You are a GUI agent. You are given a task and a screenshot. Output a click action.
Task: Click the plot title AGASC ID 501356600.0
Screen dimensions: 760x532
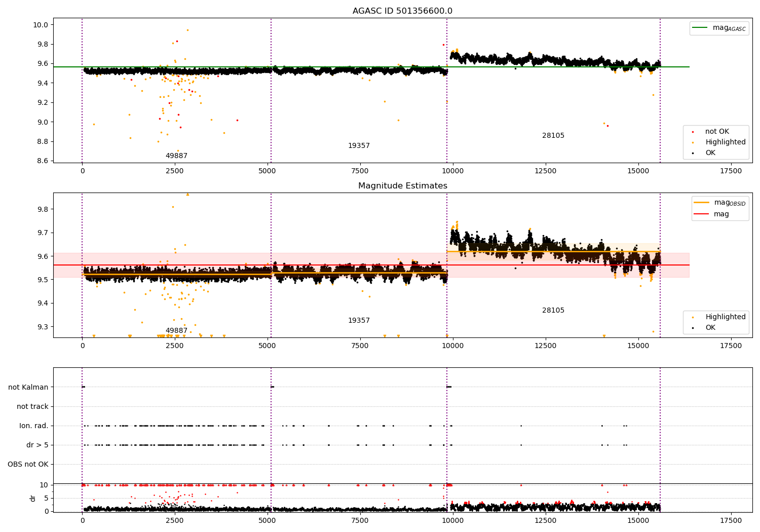point(402,11)
